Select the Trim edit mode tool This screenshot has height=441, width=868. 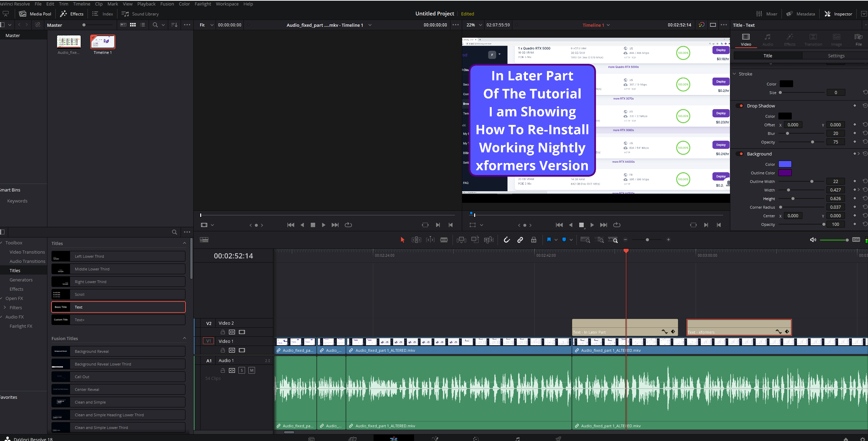(x=416, y=240)
